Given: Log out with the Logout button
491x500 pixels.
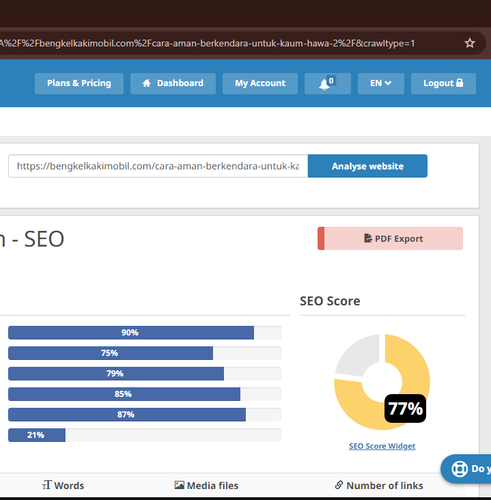Looking at the screenshot, I should (443, 83).
